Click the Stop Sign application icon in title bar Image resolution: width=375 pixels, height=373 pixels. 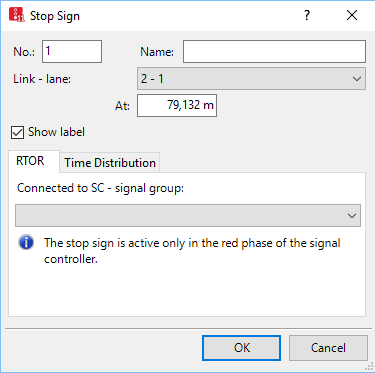(x=17, y=15)
